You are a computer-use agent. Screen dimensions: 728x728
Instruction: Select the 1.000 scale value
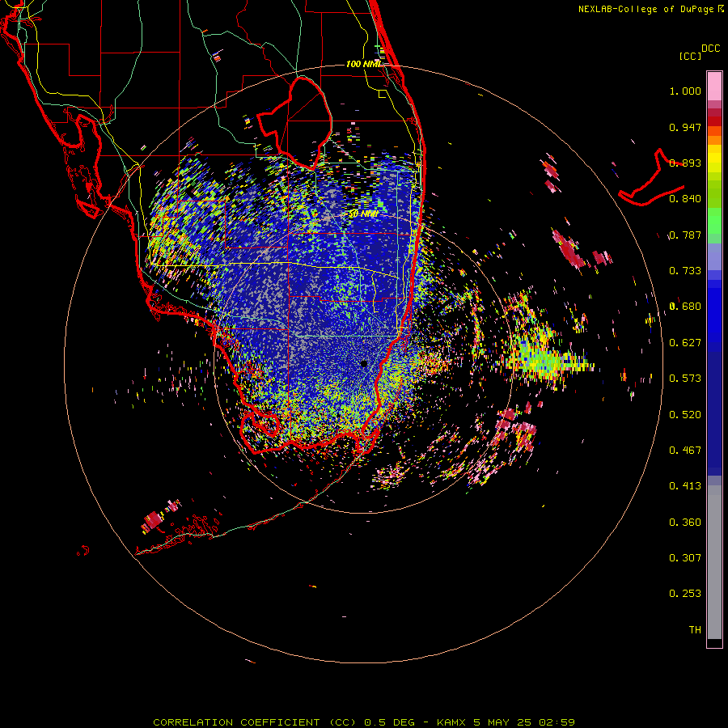click(685, 91)
